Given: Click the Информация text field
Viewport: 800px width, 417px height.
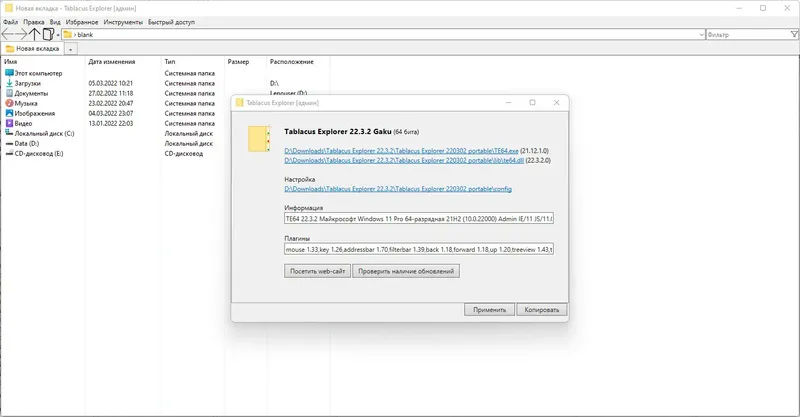Looking at the screenshot, I should point(419,219).
